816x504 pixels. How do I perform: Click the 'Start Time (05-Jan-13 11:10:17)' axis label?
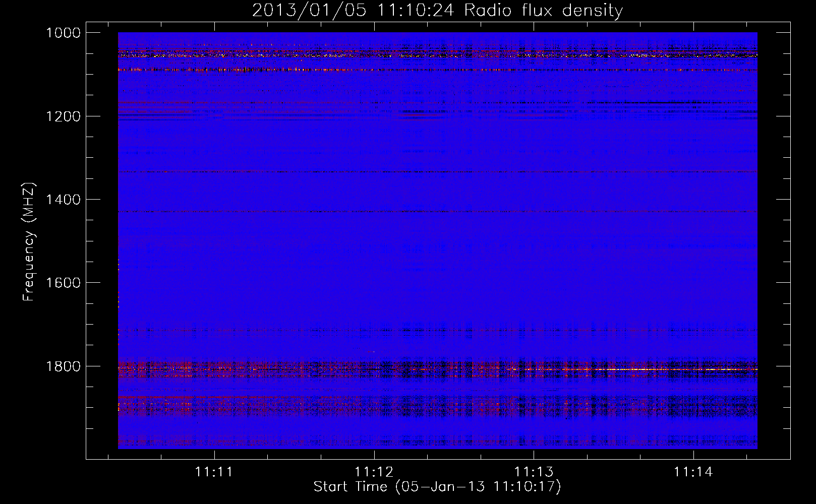tap(437, 487)
